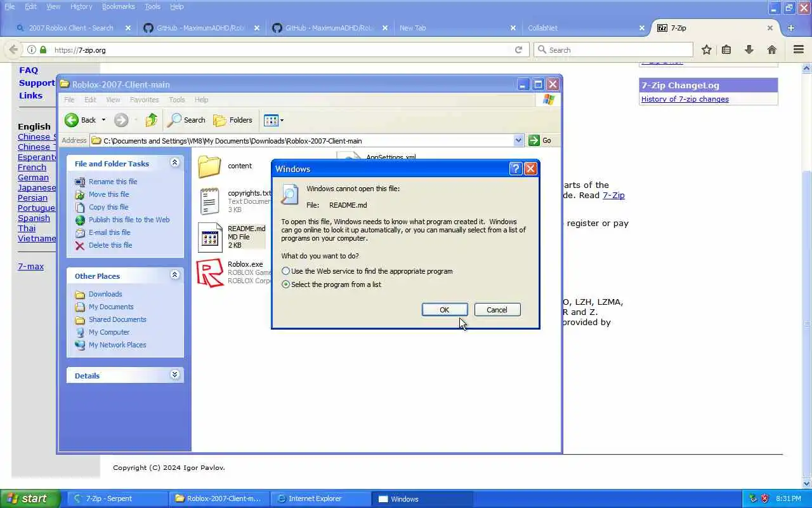Open a new browser tab plus button
The image size is (812, 508).
pyautogui.click(x=790, y=28)
